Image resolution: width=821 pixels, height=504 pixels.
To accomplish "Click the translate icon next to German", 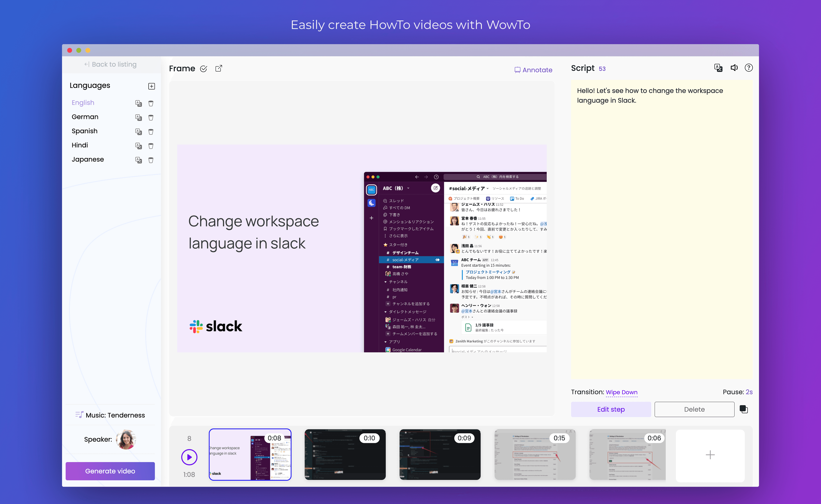I will (139, 117).
